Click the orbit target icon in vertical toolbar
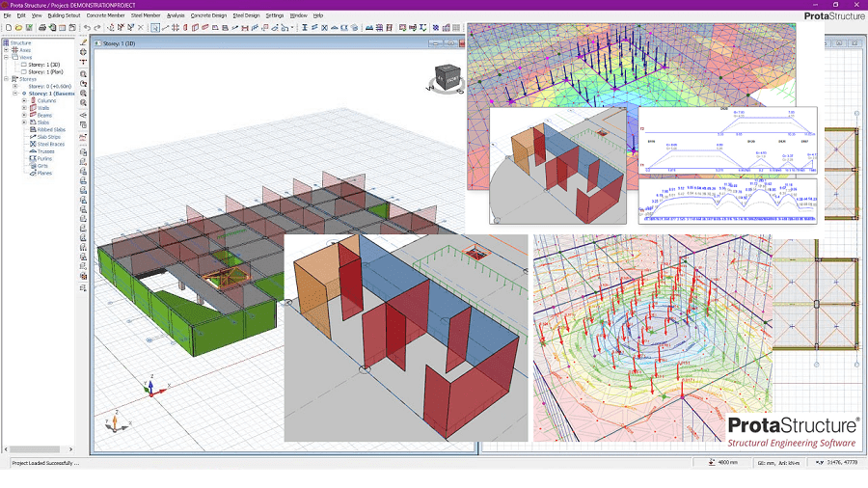 tap(83, 52)
